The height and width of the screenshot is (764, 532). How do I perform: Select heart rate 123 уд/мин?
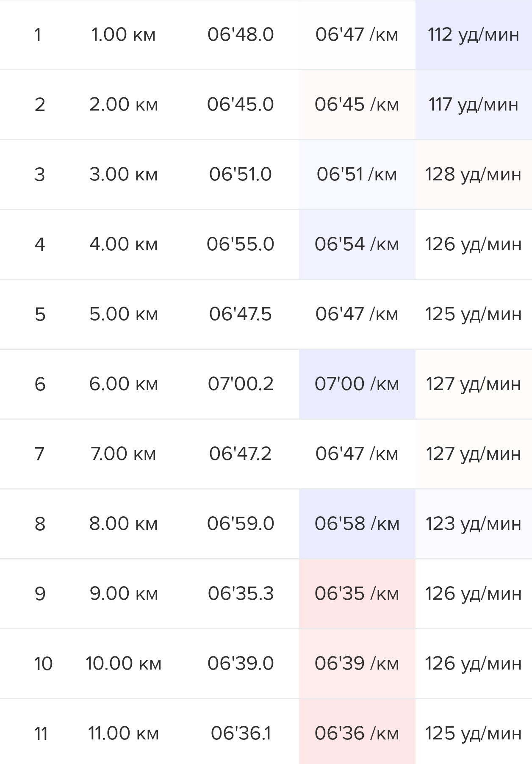coord(474,524)
